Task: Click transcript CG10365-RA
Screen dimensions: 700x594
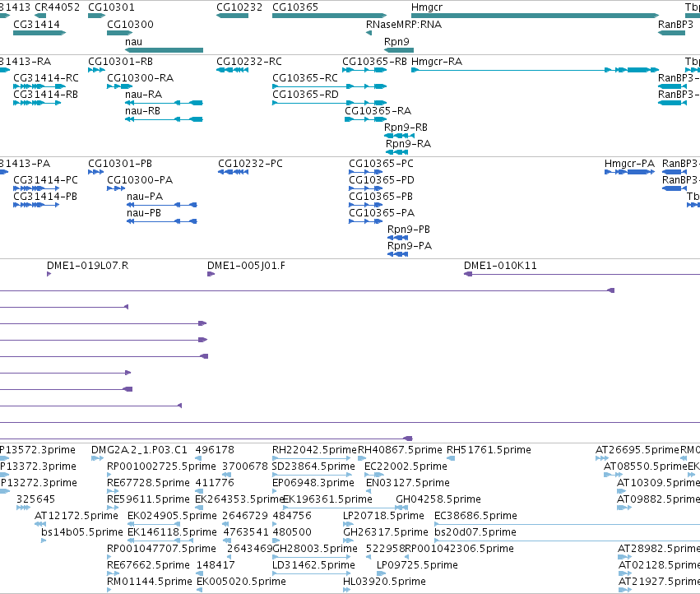Action: 378,111
